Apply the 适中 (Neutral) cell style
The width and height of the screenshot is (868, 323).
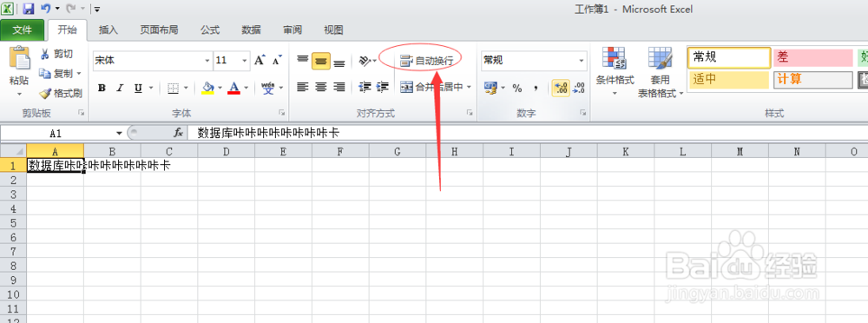tap(728, 79)
